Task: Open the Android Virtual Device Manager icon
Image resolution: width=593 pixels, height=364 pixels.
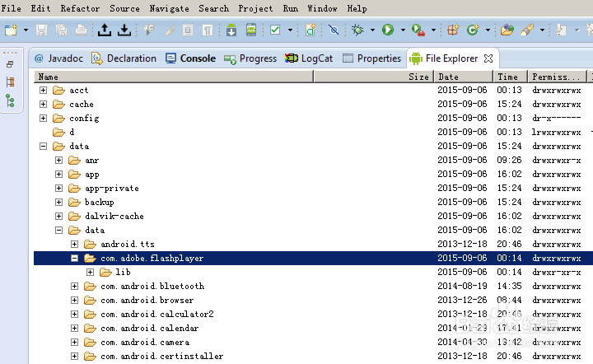Action: 251,30
